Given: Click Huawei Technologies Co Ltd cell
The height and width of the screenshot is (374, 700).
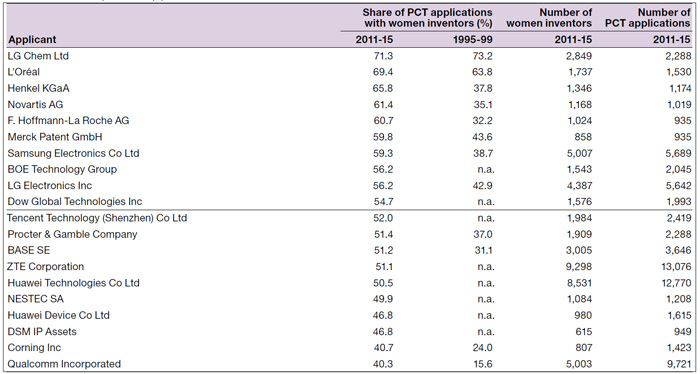Looking at the screenshot, I should coord(73,283).
